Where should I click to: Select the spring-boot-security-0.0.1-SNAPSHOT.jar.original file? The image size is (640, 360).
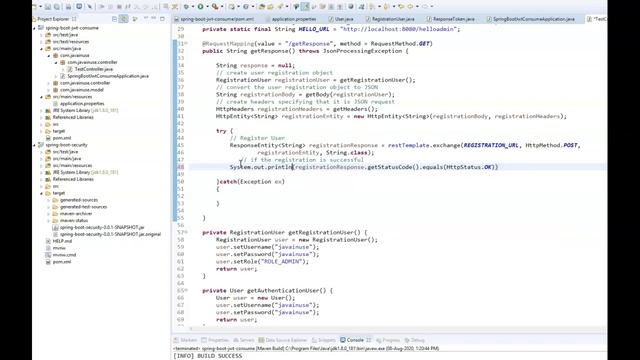(x=110, y=234)
